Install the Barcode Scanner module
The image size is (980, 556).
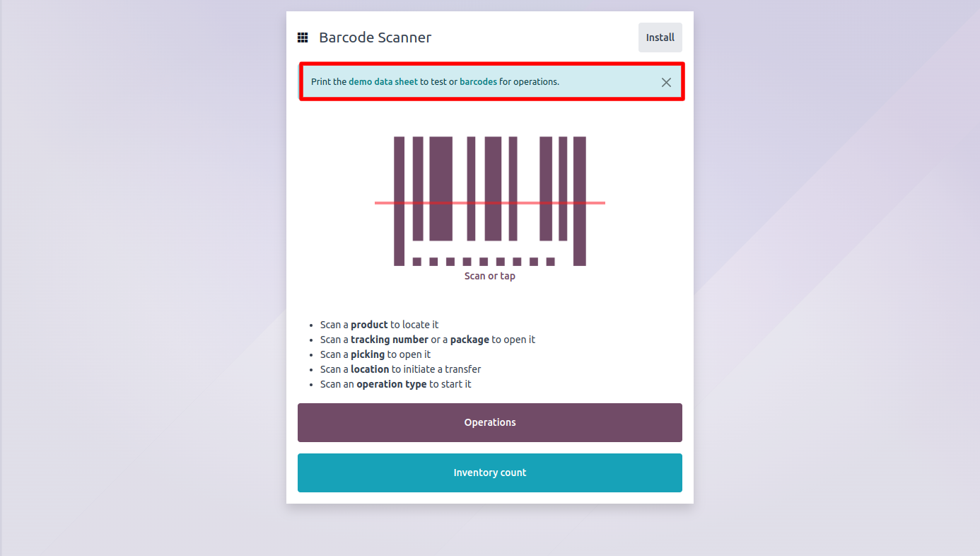(x=660, y=37)
